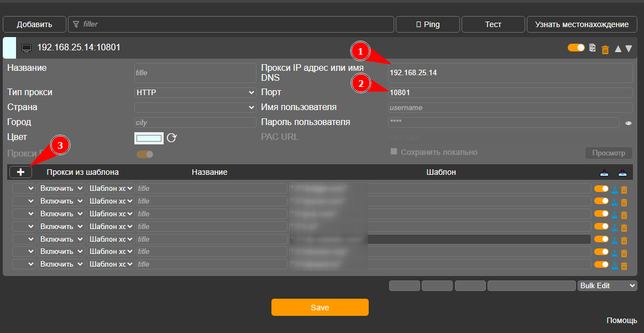Expand the Страна country dropdown
The image size is (644, 333).
(195, 107)
